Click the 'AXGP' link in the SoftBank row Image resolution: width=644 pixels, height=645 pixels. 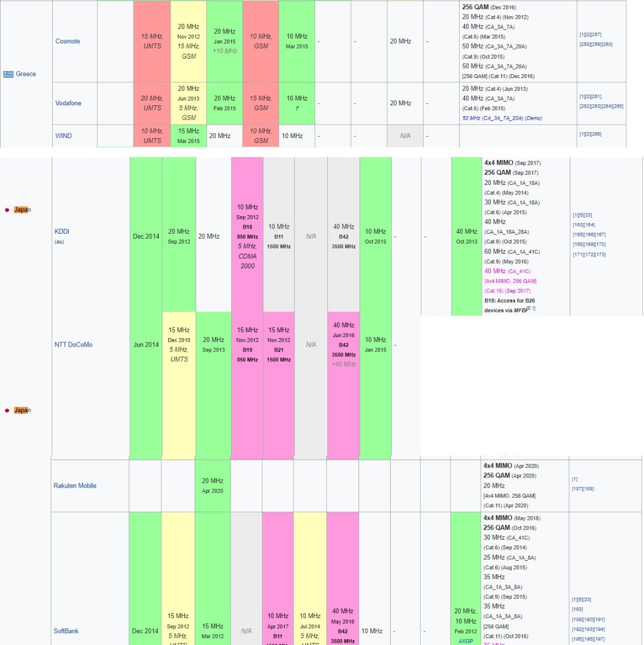[466, 641]
